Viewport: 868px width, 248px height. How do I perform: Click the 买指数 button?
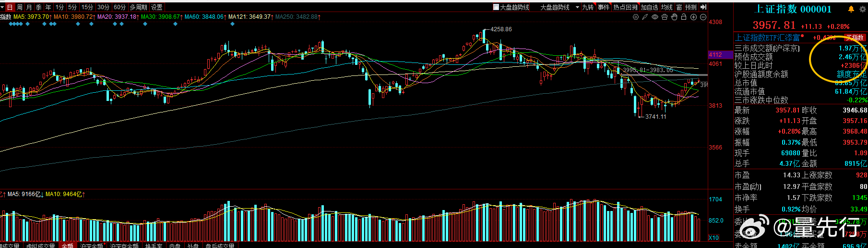855,37
